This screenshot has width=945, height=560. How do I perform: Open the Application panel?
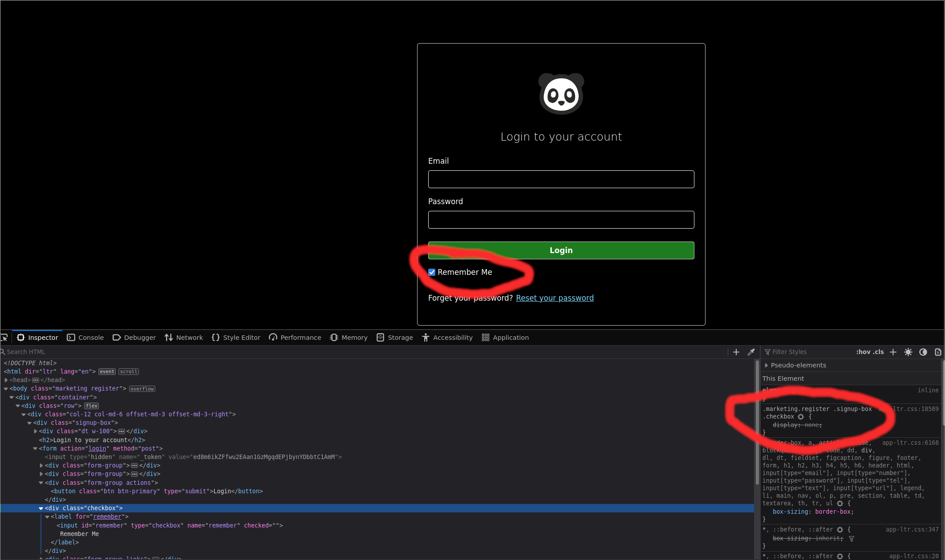click(x=505, y=338)
